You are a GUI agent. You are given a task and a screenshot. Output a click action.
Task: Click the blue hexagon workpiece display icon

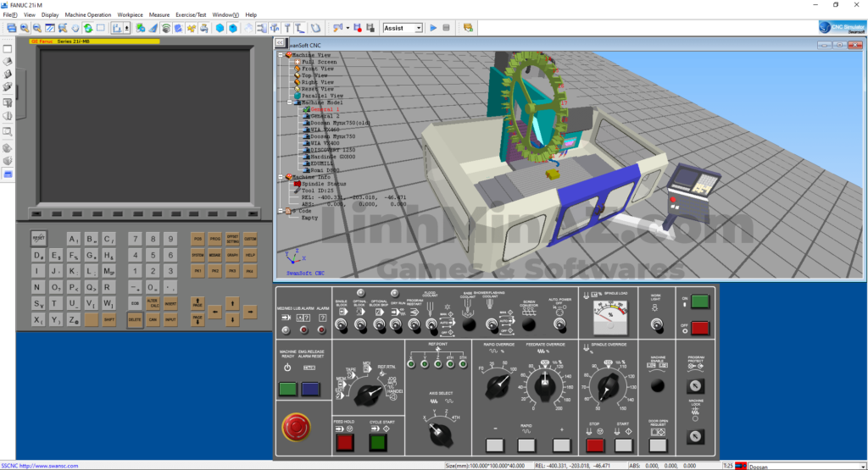220,28
